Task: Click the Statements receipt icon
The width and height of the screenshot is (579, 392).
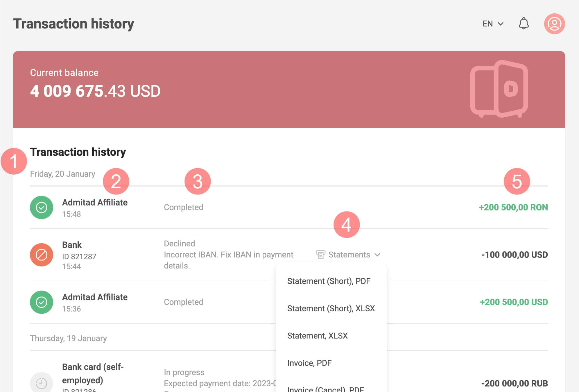Action: 320,255
